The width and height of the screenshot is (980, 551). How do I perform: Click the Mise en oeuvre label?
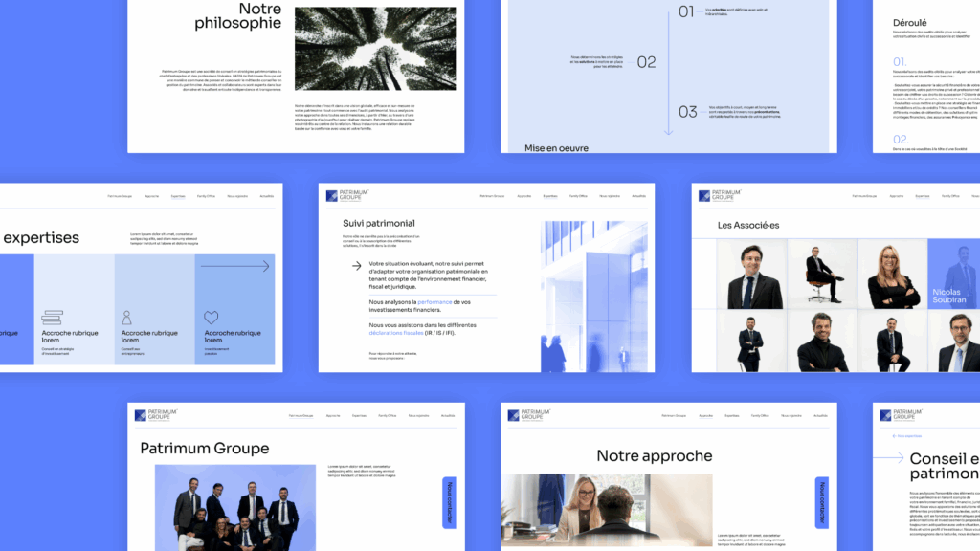556,148
